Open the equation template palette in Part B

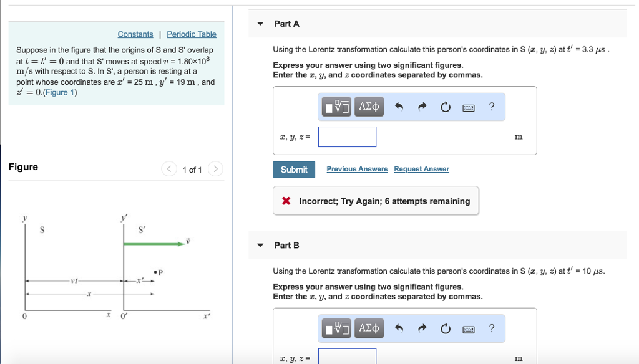[335, 328]
